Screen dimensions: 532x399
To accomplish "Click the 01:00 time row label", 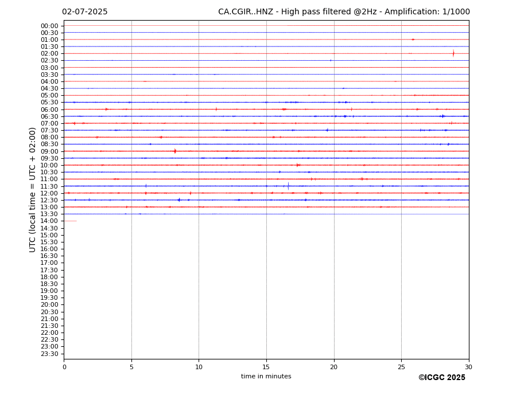I will (49, 40).
